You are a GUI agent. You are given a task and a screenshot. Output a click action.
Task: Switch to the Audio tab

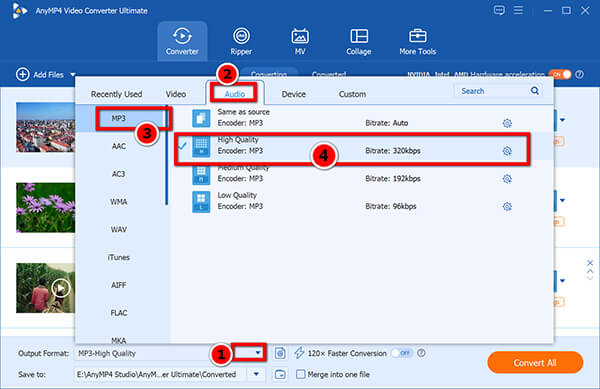tap(235, 94)
